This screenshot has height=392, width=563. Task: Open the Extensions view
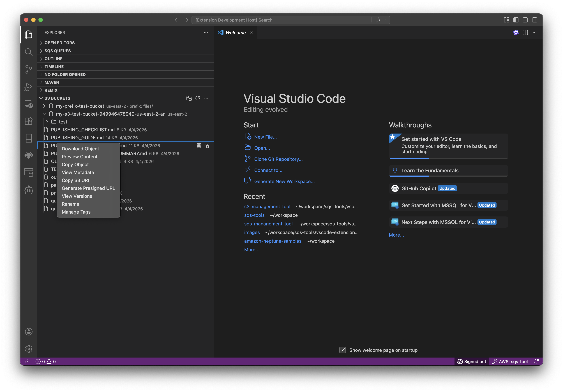click(x=29, y=121)
